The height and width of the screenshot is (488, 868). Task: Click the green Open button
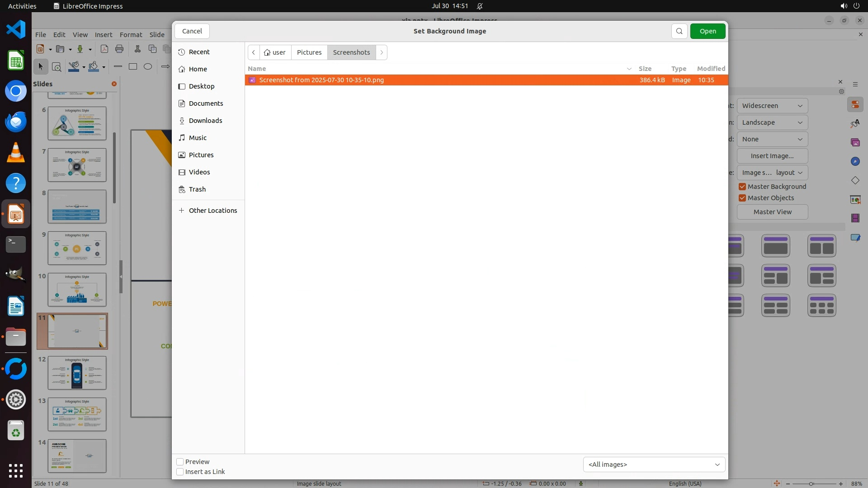708,31
